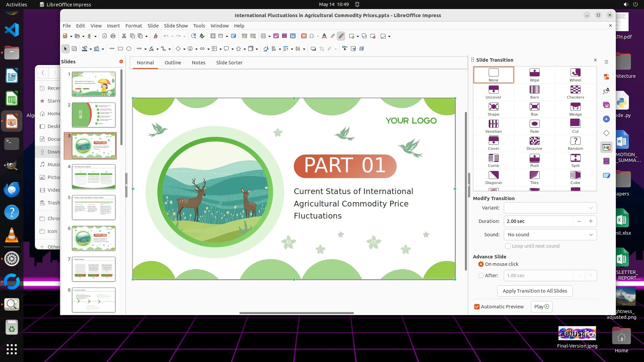
Task: Select the Wheel transition icon
Action: (575, 73)
